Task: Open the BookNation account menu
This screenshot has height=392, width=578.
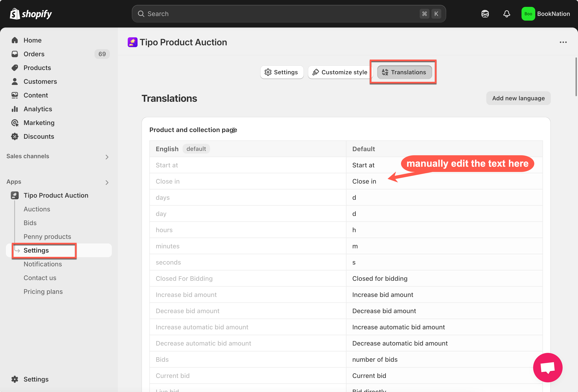Action: coord(545,14)
